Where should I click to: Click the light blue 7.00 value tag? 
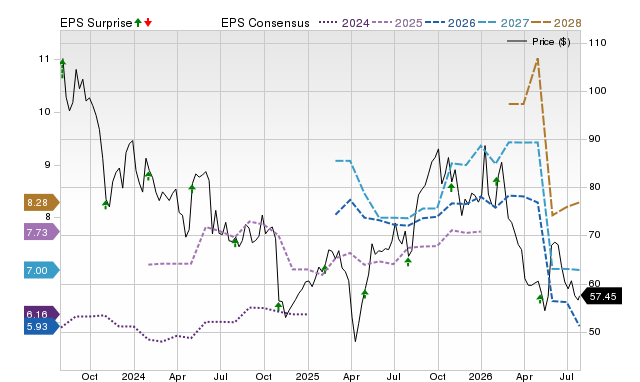click(x=42, y=270)
